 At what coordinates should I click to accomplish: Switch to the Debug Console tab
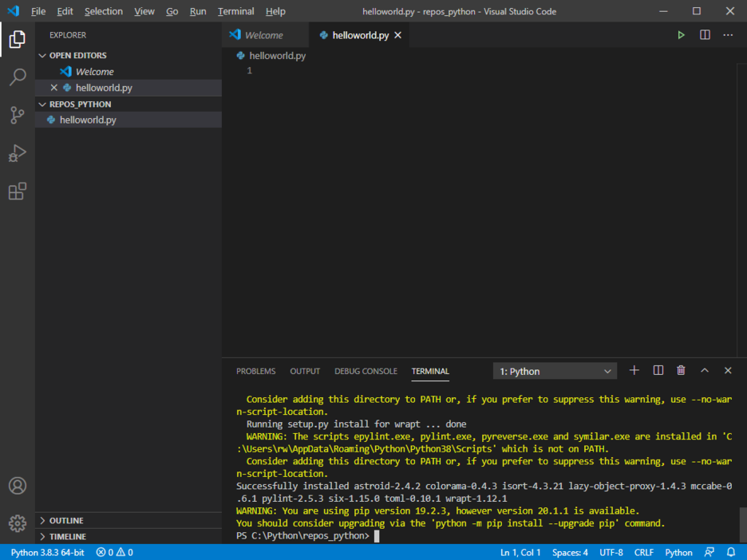[366, 371]
